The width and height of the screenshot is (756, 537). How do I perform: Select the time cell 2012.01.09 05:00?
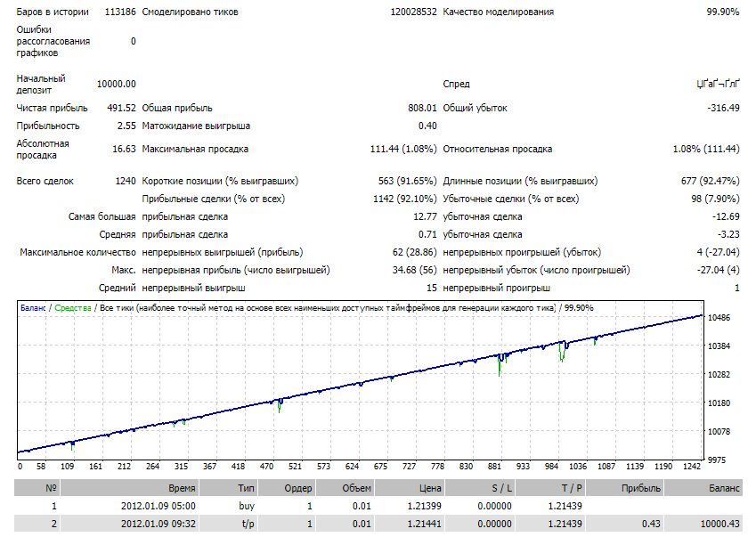click(159, 506)
